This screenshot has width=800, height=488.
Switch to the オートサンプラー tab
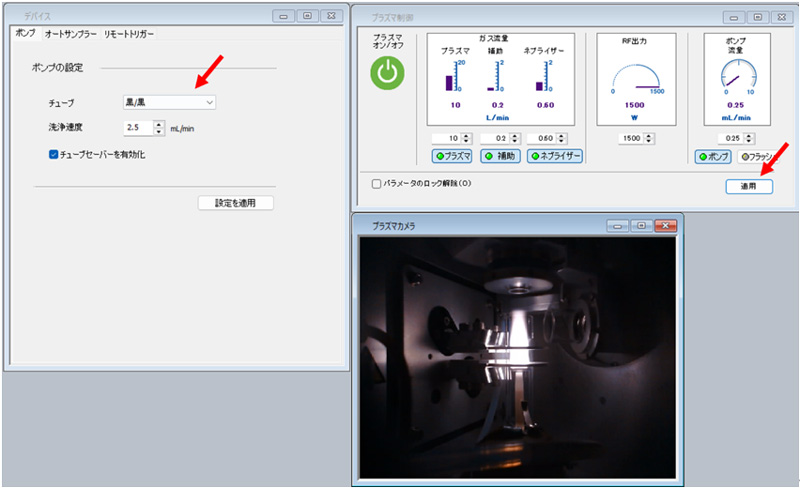70,34
